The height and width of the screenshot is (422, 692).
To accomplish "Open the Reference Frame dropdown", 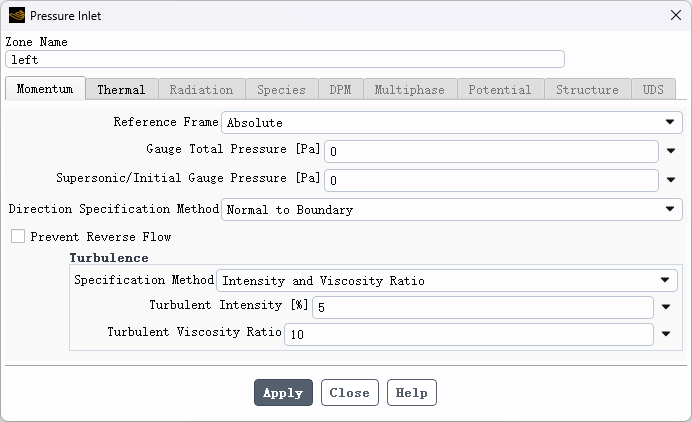I will [x=451, y=122].
